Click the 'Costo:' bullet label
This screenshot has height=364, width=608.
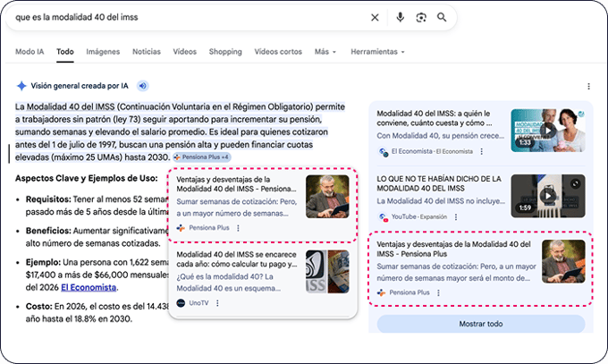(38, 307)
